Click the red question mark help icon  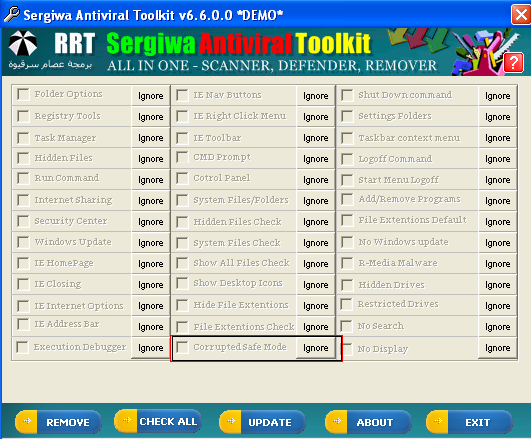[513, 63]
